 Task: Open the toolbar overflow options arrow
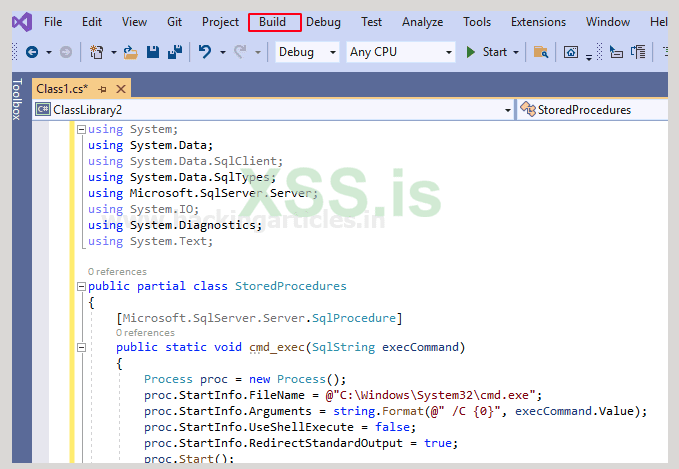tap(589, 57)
